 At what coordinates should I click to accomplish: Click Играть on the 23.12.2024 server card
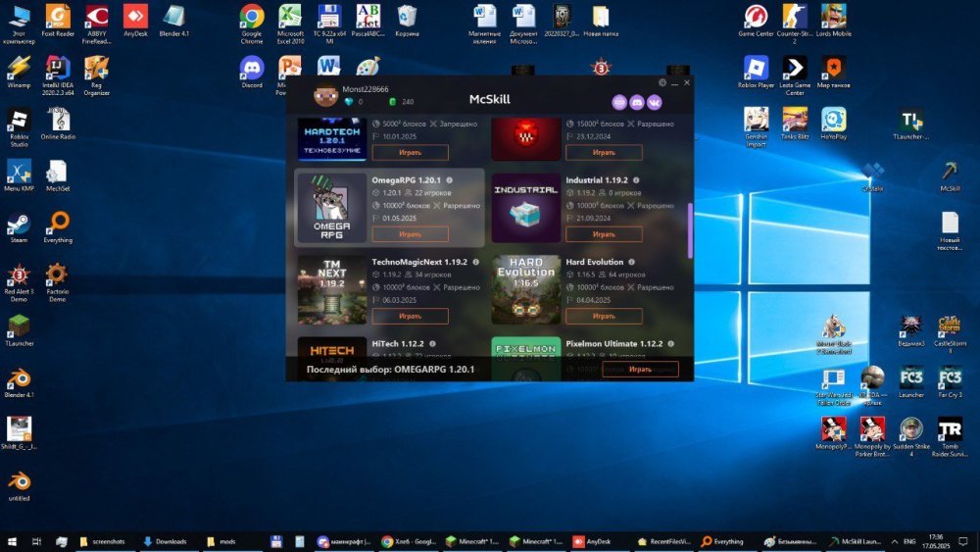604,153
